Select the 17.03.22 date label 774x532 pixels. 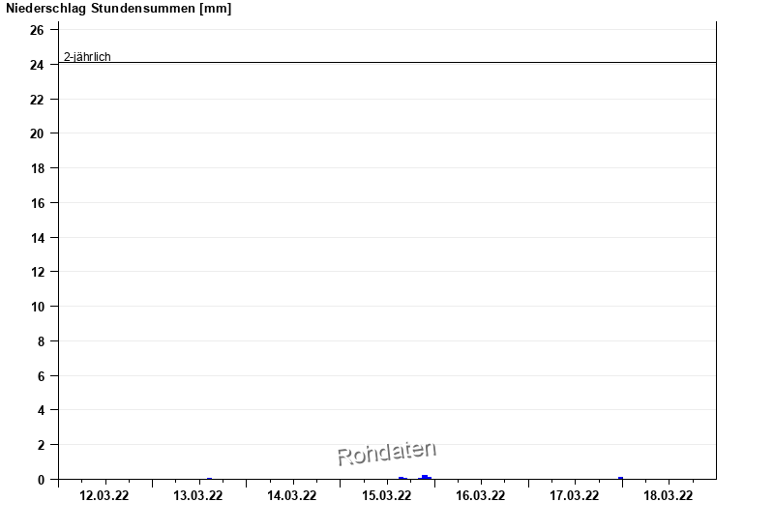(x=574, y=496)
